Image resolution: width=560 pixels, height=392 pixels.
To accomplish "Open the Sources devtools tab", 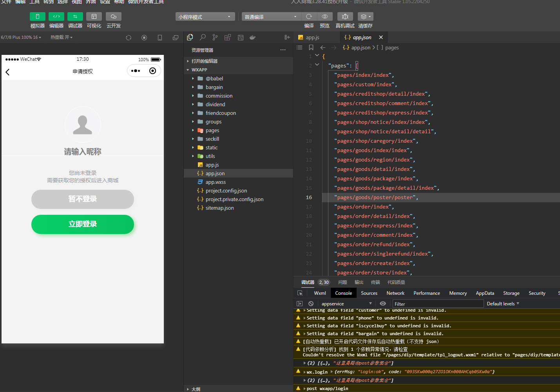I will pyautogui.click(x=369, y=293).
